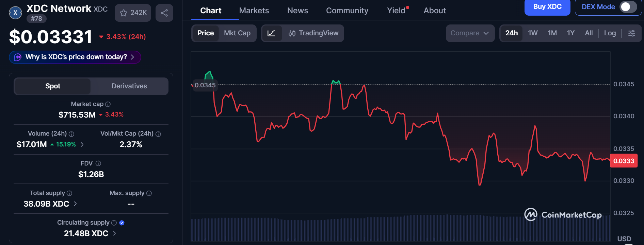
Task: Click the verified badge by Circulating supply
Action: (x=122, y=223)
